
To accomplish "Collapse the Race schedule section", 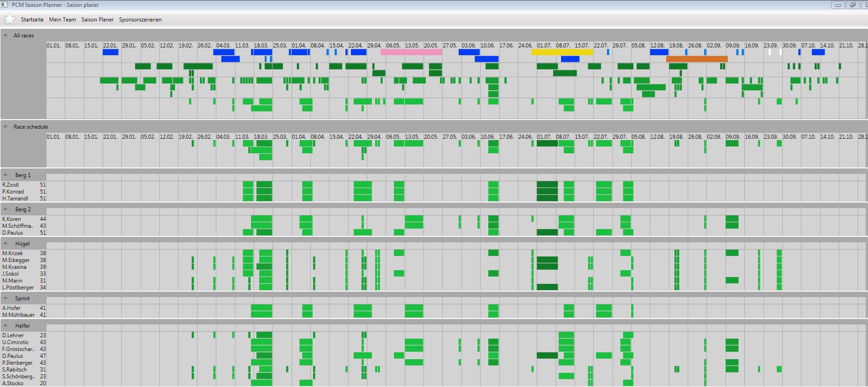I will coord(5,126).
